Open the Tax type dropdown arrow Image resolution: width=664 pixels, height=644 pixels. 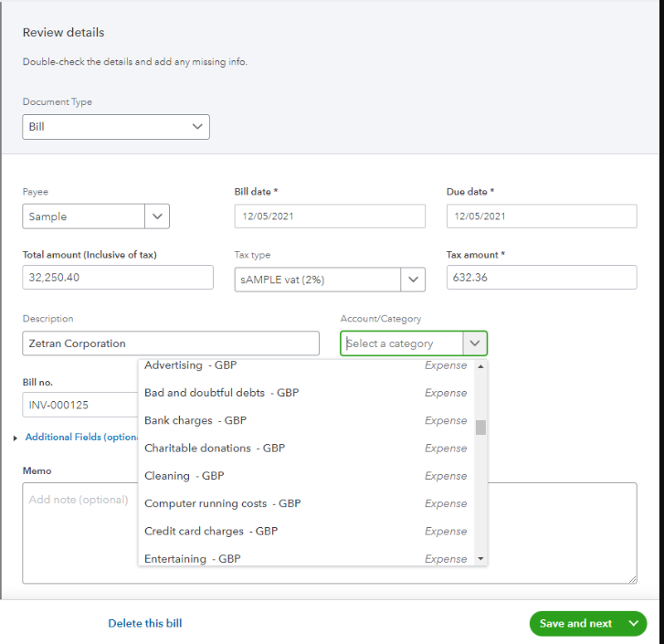tap(413, 280)
